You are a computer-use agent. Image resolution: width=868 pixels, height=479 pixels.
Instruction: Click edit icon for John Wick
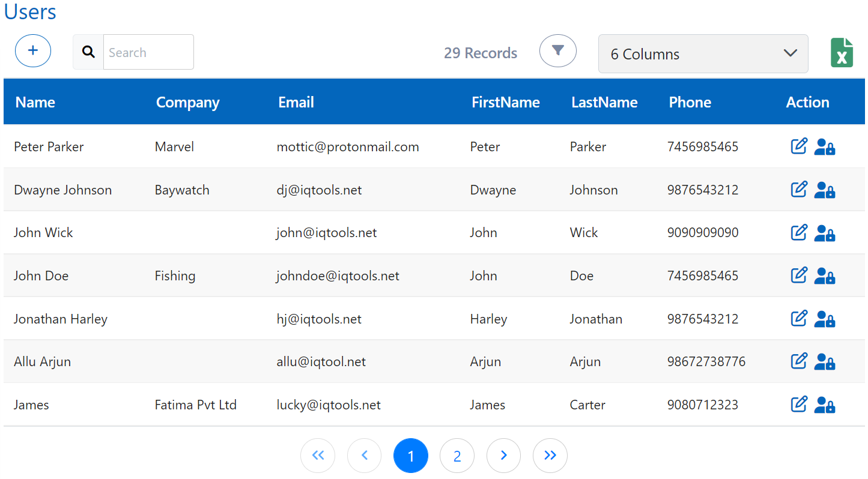point(798,233)
